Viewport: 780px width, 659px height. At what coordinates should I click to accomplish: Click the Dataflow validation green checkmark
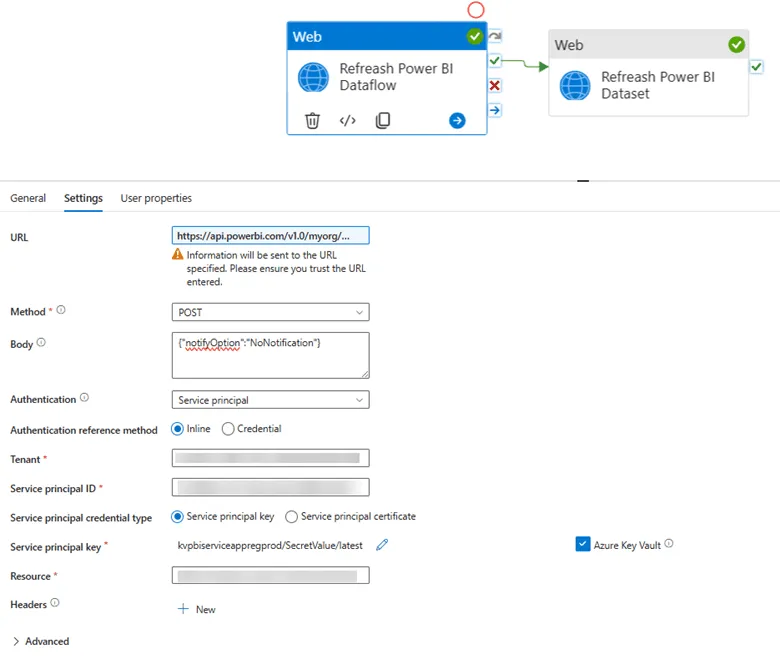pos(475,36)
